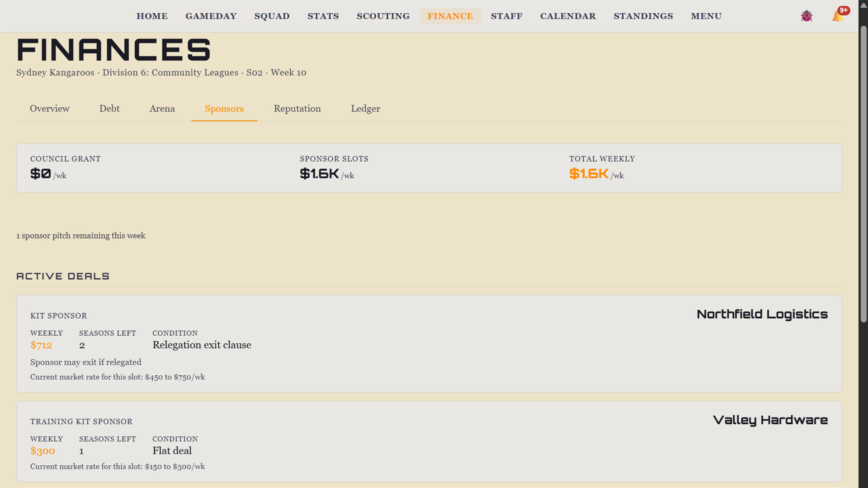This screenshot has height=488, width=868.
Task: Click the '1 sponsor pitch remaining' text
Action: pyautogui.click(x=81, y=236)
